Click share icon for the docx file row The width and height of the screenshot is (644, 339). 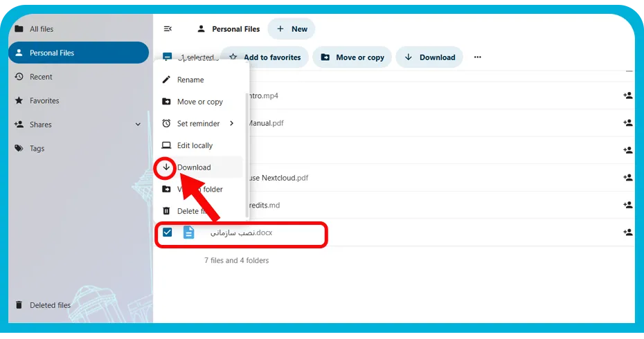pos(627,232)
